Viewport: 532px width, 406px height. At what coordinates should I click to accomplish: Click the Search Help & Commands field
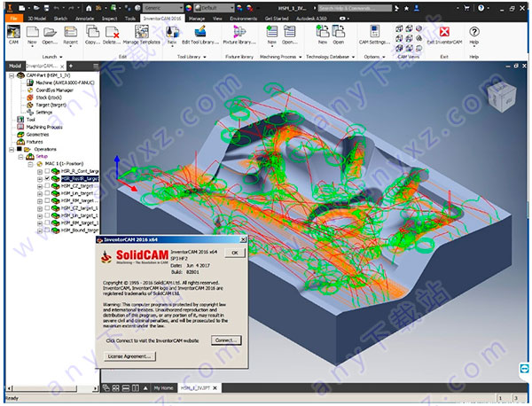[x=355, y=8]
